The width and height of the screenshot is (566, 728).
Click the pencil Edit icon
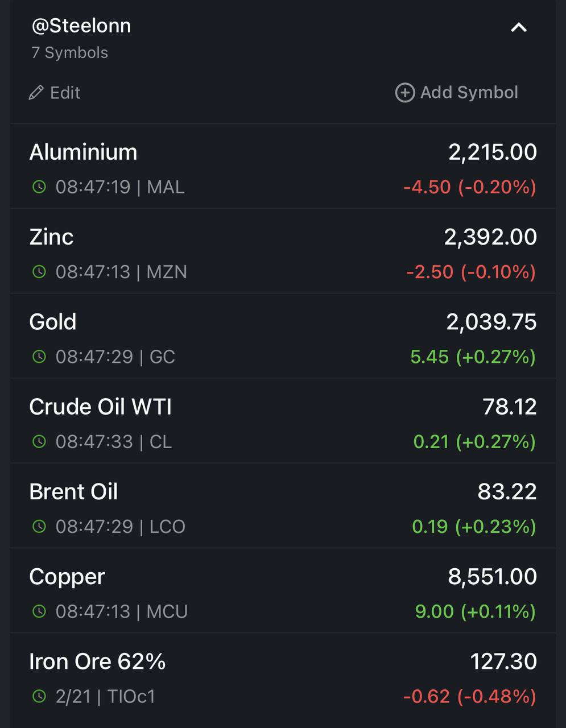(36, 93)
